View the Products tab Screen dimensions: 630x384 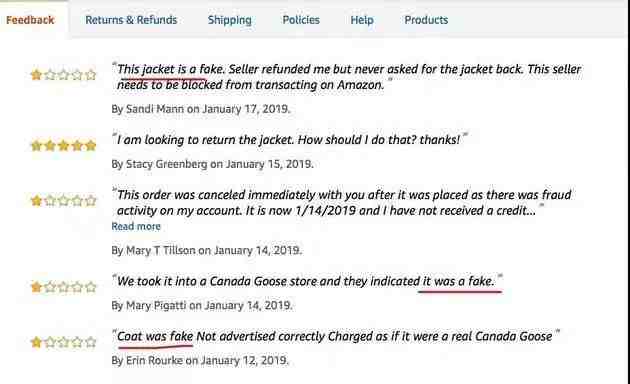click(x=426, y=20)
